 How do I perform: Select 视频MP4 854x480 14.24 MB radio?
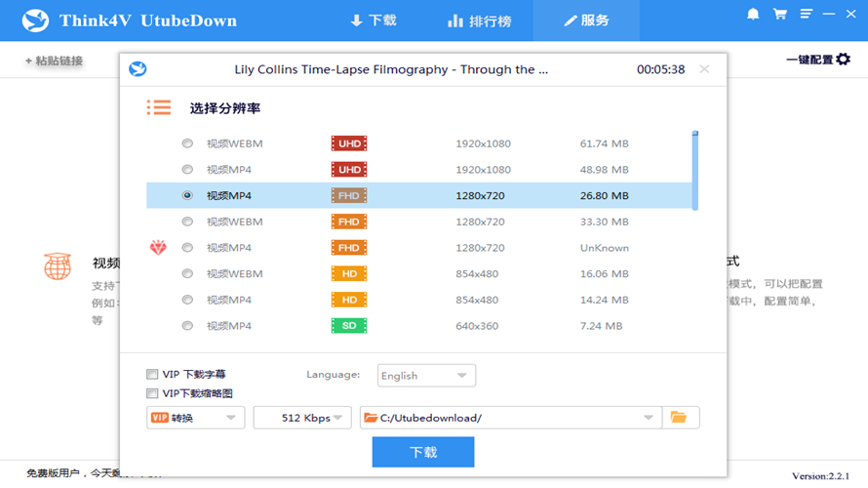pyautogui.click(x=187, y=300)
